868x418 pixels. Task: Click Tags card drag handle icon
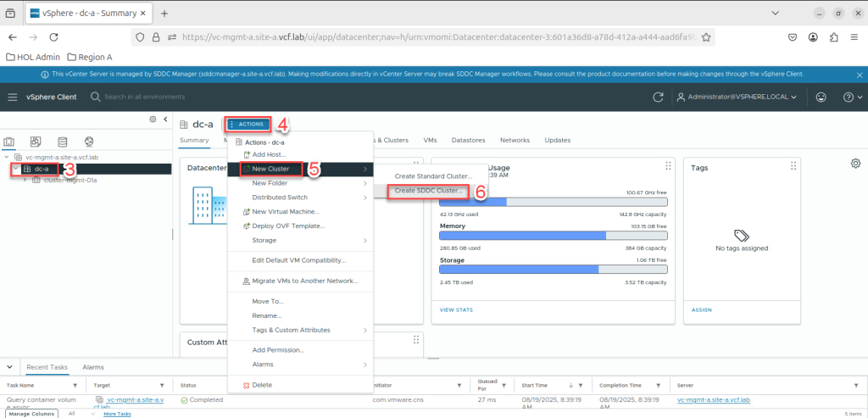793,165
